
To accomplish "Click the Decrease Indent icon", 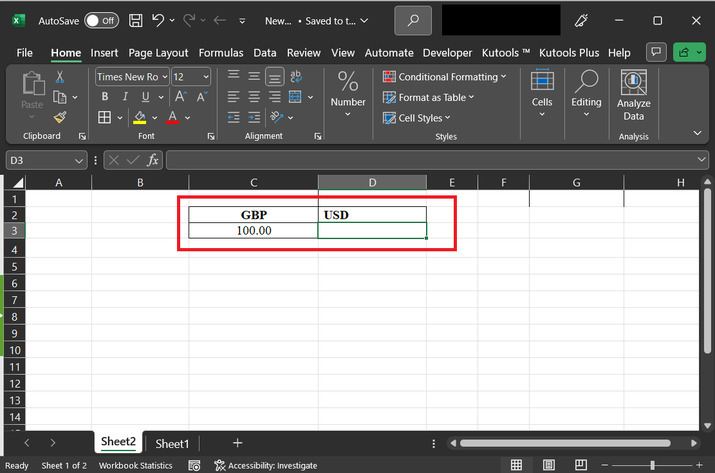I will pos(233,117).
